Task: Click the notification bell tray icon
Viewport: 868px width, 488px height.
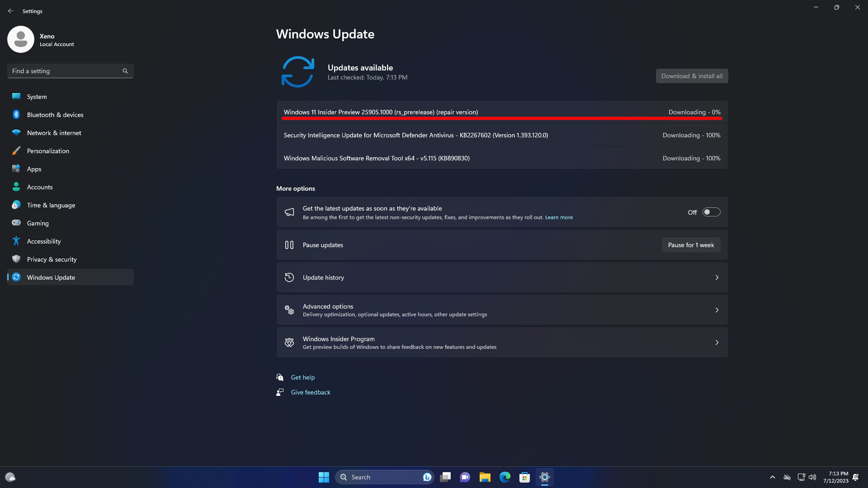Action: coord(856,477)
